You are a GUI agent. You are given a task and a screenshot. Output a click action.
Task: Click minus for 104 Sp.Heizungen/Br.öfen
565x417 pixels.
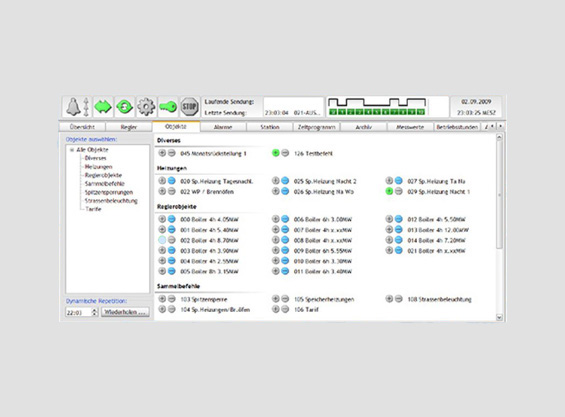click(x=172, y=309)
